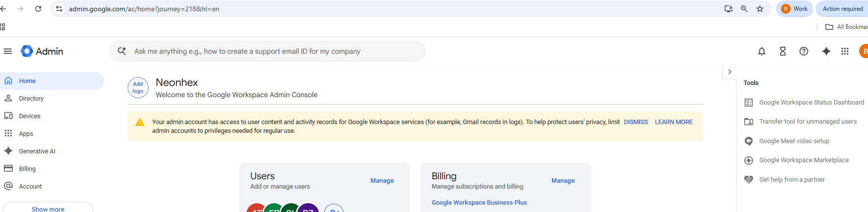Toggle the main menu hamburger icon

8,51
